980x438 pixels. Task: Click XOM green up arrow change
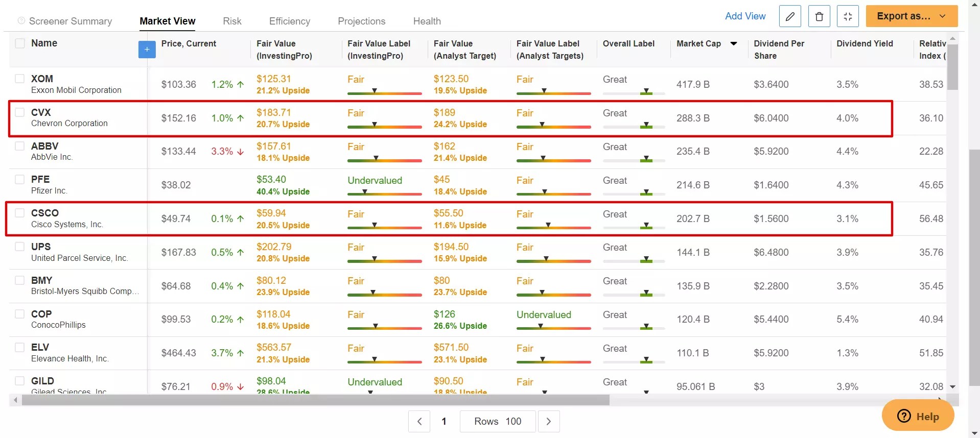[241, 84]
